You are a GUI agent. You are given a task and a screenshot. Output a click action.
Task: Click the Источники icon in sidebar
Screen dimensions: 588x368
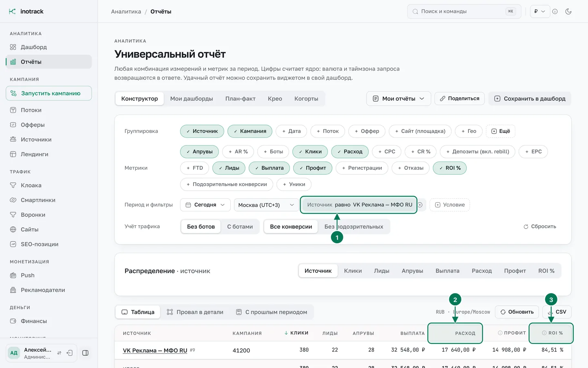13,139
